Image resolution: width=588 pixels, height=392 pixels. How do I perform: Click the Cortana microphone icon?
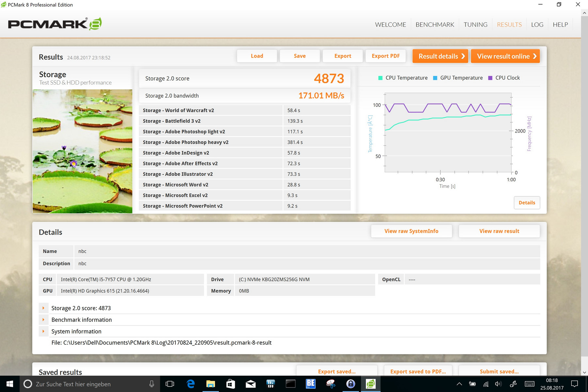pyautogui.click(x=152, y=384)
